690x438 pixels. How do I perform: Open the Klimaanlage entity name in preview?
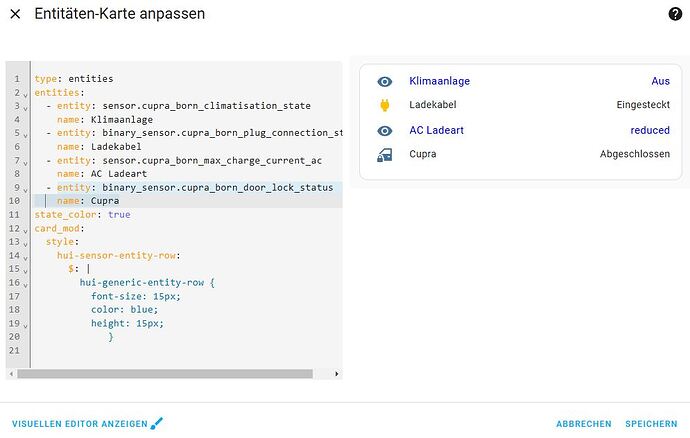[439, 81]
